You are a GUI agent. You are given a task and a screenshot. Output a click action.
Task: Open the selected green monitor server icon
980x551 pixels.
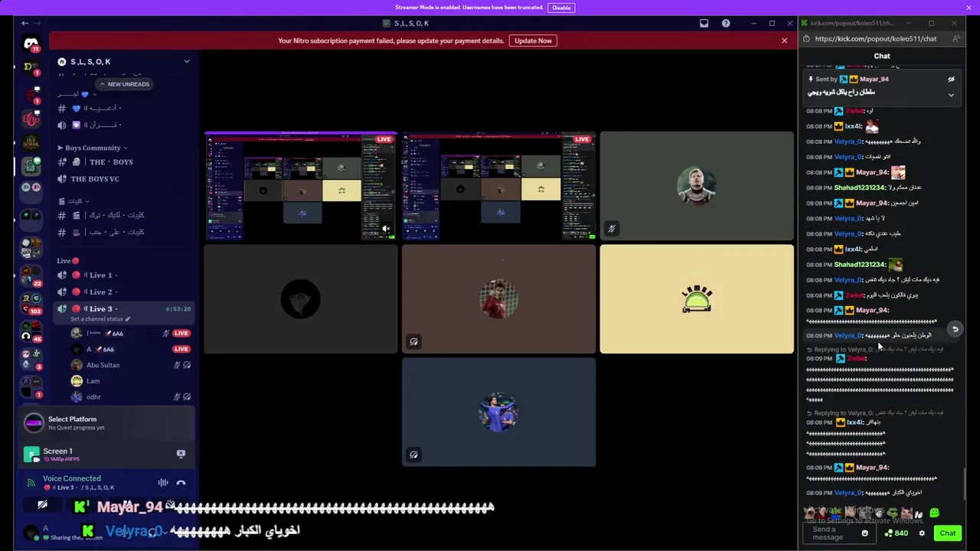pyautogui.click(x=31, y=165)
